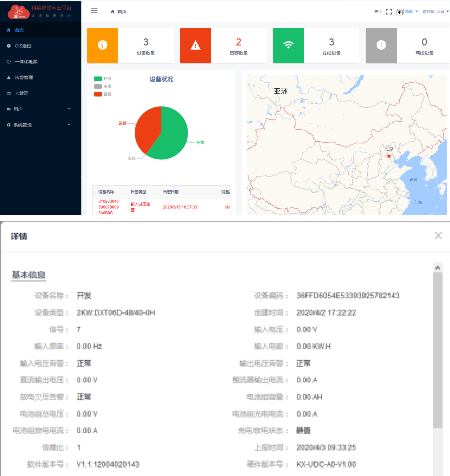Click the scroll-up arrow of details scrollbar
450x476 pixels.
tap(438, 268)
